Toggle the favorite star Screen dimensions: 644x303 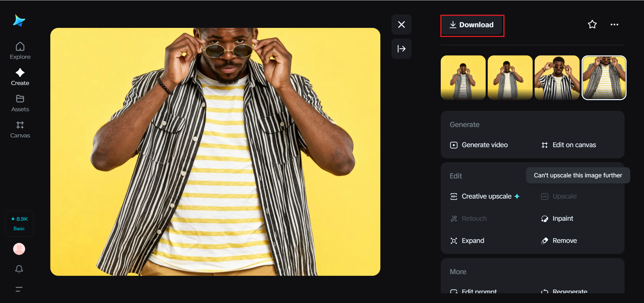pos(592,25)
